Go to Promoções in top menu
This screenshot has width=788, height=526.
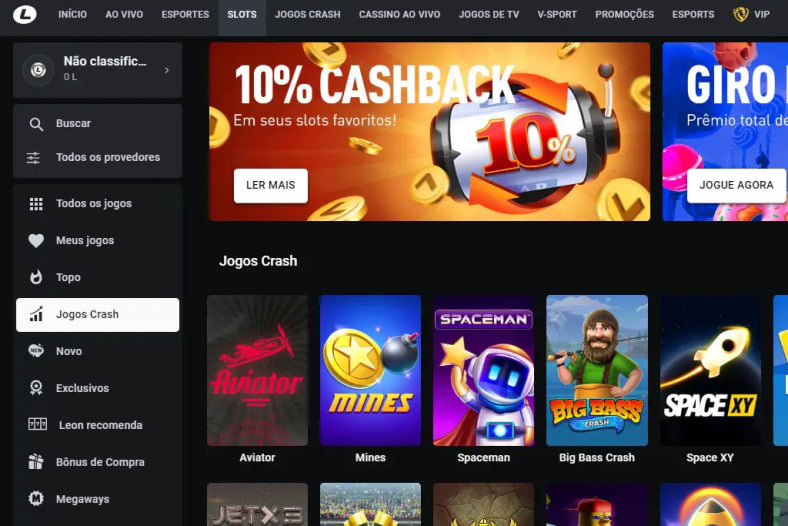pyautogui.click(x=625, y=15)
